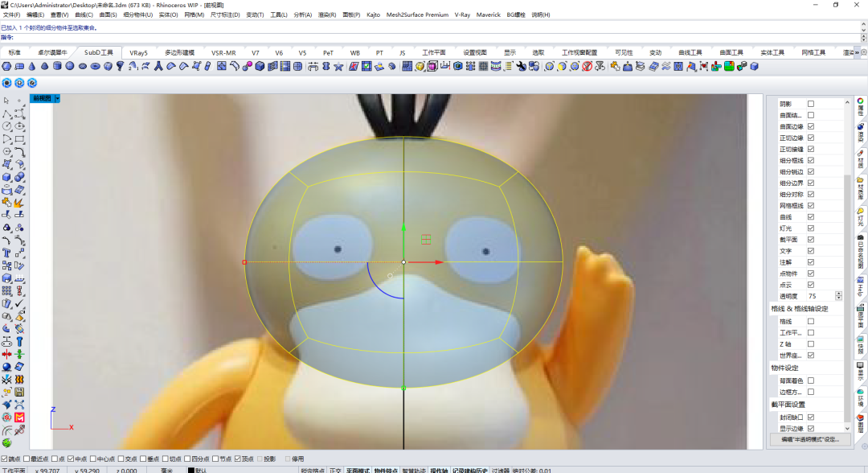Toggle the 封闭缺口 checkbox
The height and width of the screenshot is (473, 868).
811,417
